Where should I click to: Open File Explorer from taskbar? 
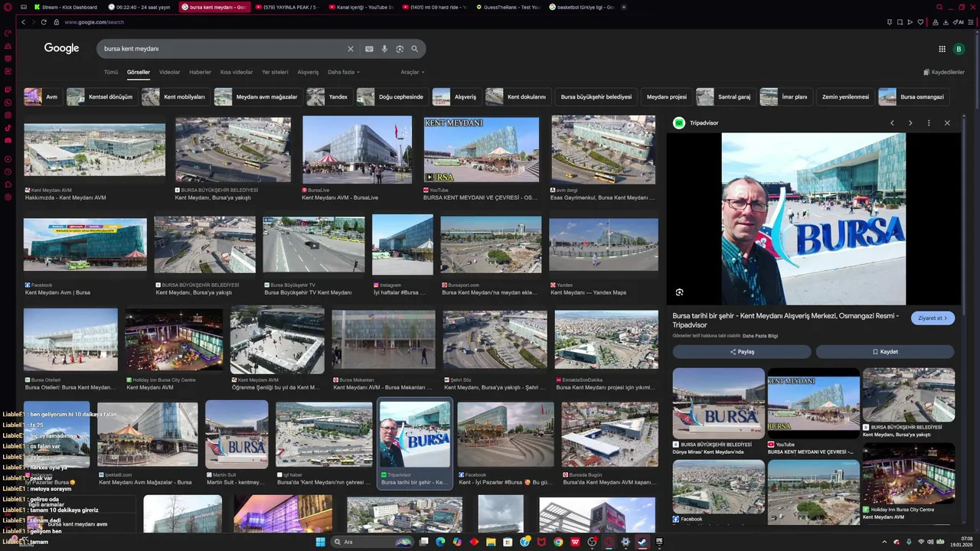coord(491,542)
